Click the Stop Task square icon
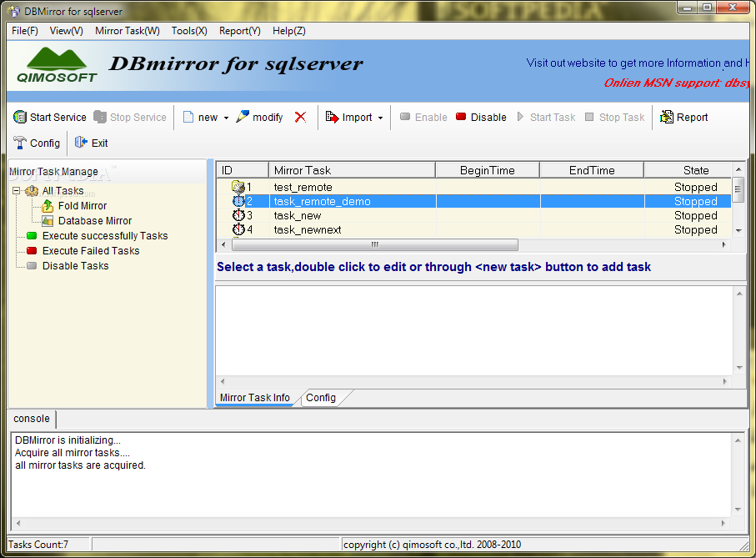The image size is (756, 558). point(589,117)
